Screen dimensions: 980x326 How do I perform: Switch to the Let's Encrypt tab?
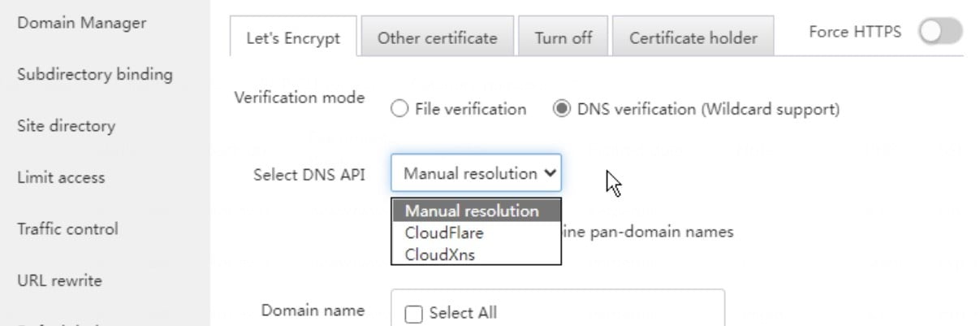point(293,38)
